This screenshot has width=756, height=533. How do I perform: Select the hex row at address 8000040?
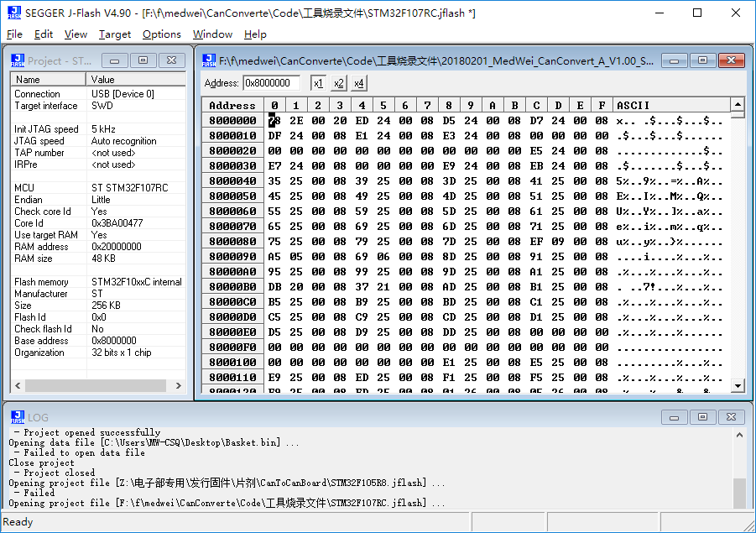coord(232,181)
